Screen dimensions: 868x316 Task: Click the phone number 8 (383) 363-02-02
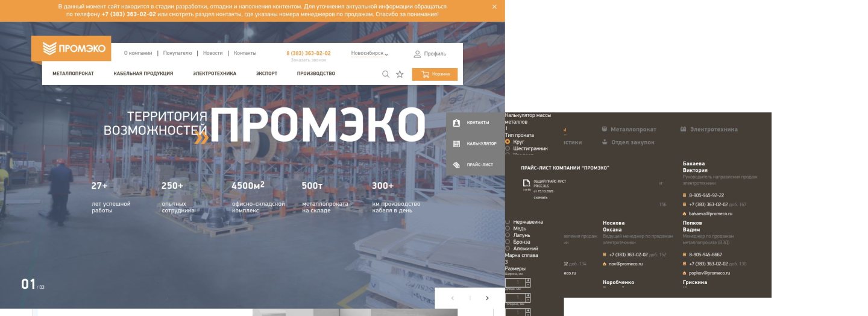coord(309,53)
